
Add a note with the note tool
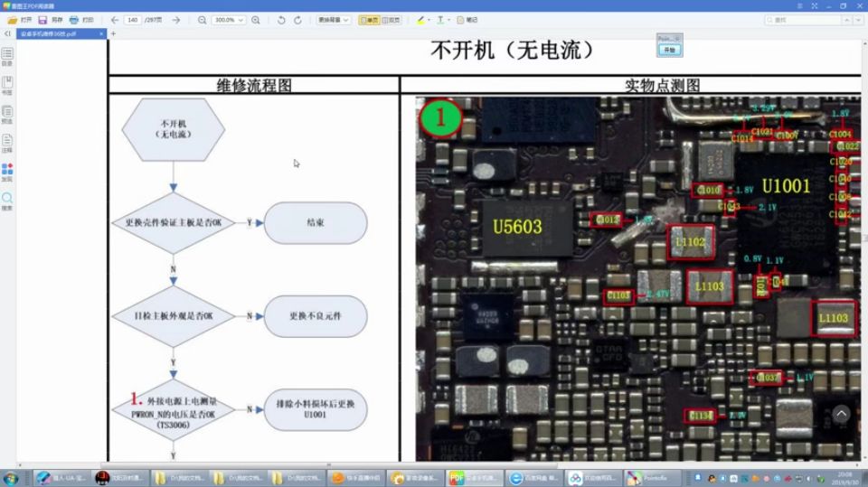point(467,20)
